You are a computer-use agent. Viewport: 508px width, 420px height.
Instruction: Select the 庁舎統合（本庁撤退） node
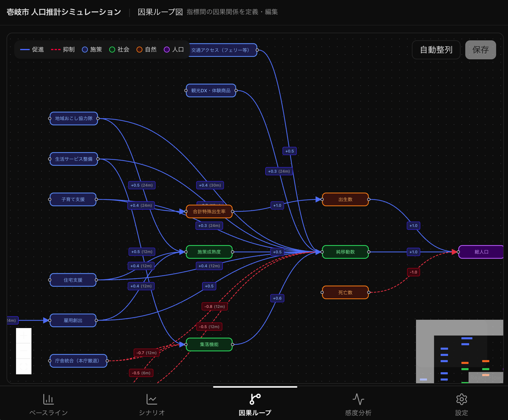click(78, 361)
